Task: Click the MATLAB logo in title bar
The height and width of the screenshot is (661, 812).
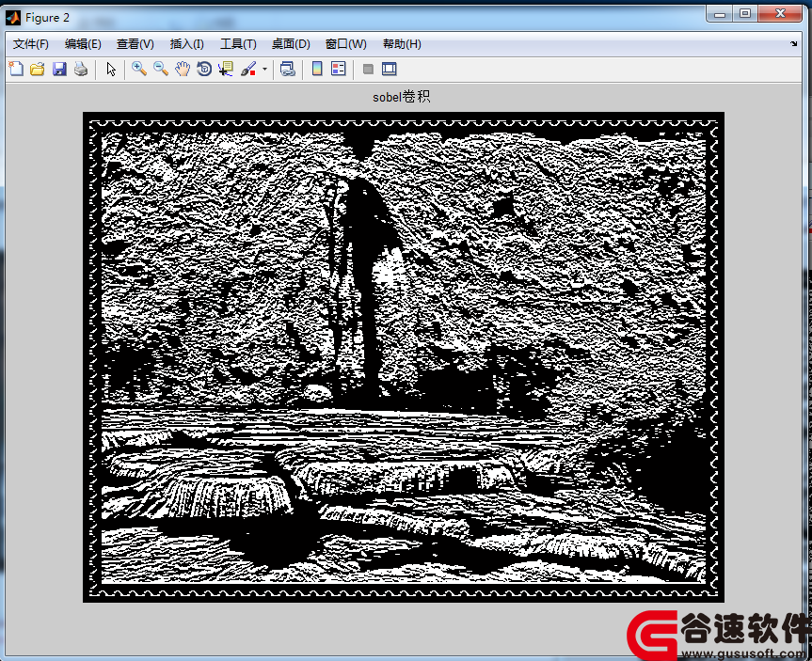Action: point(13,18)
